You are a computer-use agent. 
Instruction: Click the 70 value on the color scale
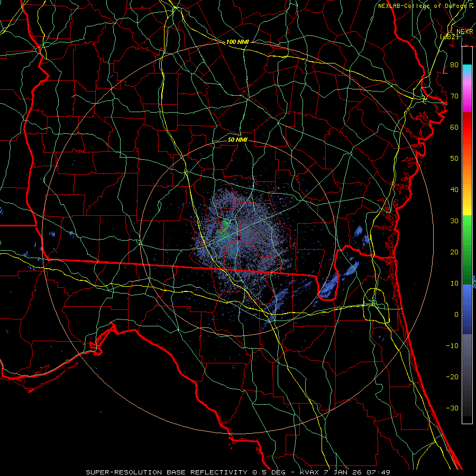coord(454,96)
